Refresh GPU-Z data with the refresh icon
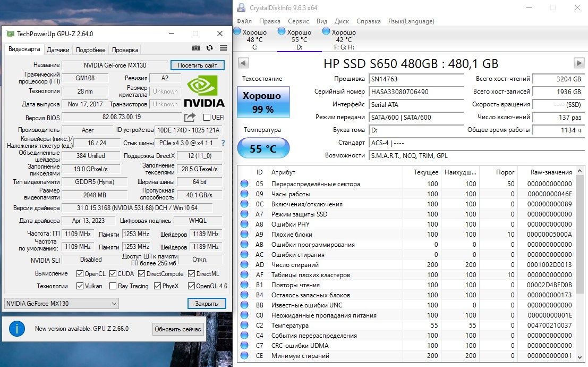 tap(210, 48)
